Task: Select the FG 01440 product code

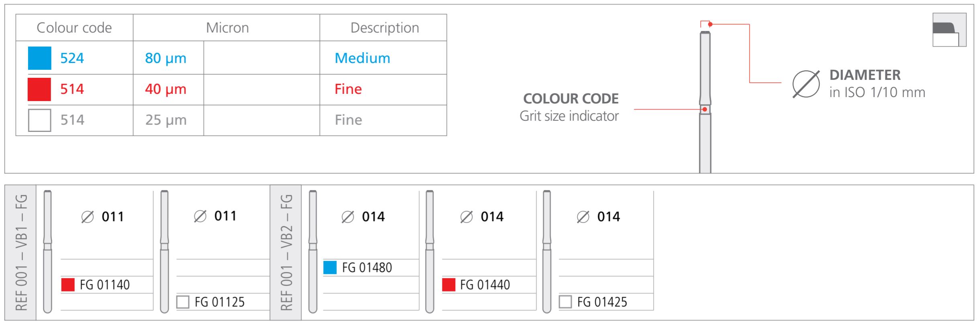Action: click(x=485, y=285)
